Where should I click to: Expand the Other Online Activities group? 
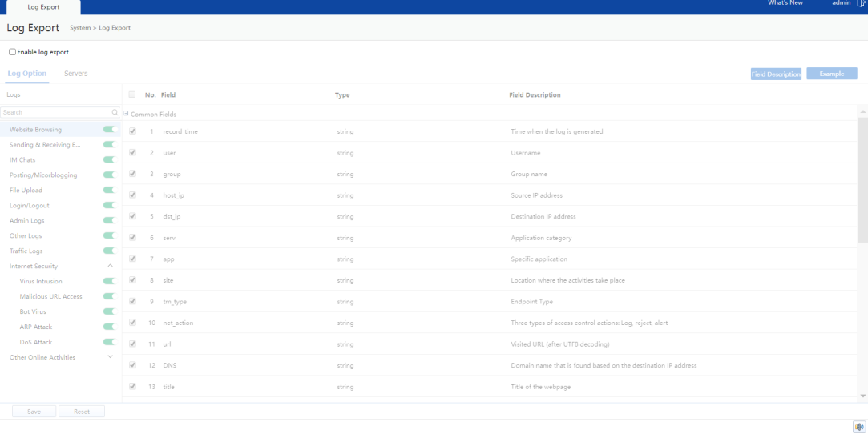click(x=110, y=357)
